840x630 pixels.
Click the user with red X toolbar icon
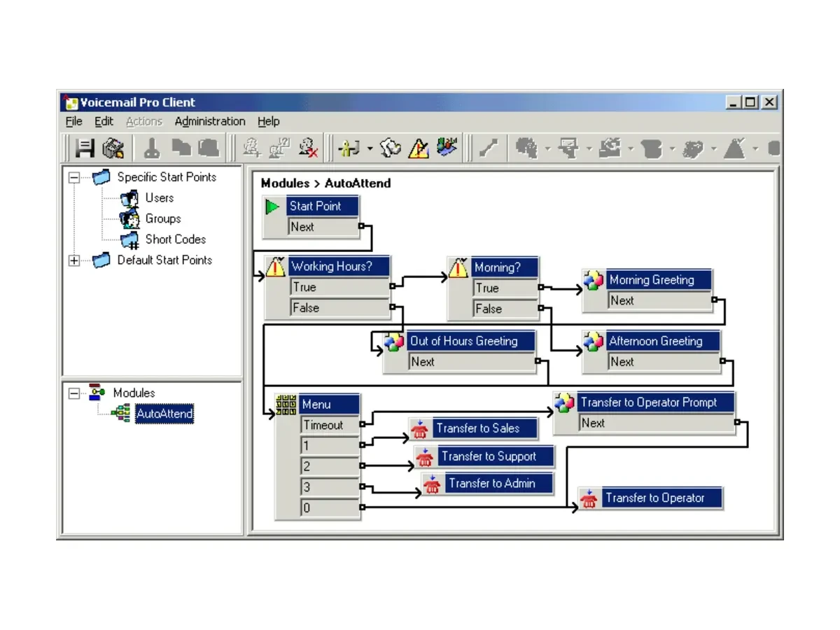point(308,148)
